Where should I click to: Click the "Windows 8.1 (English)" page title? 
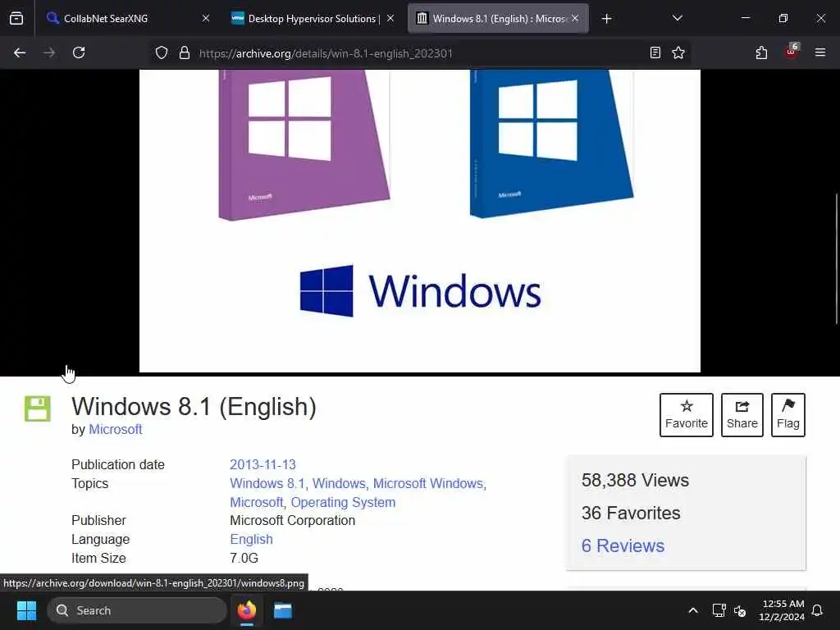tap(194, 407)
